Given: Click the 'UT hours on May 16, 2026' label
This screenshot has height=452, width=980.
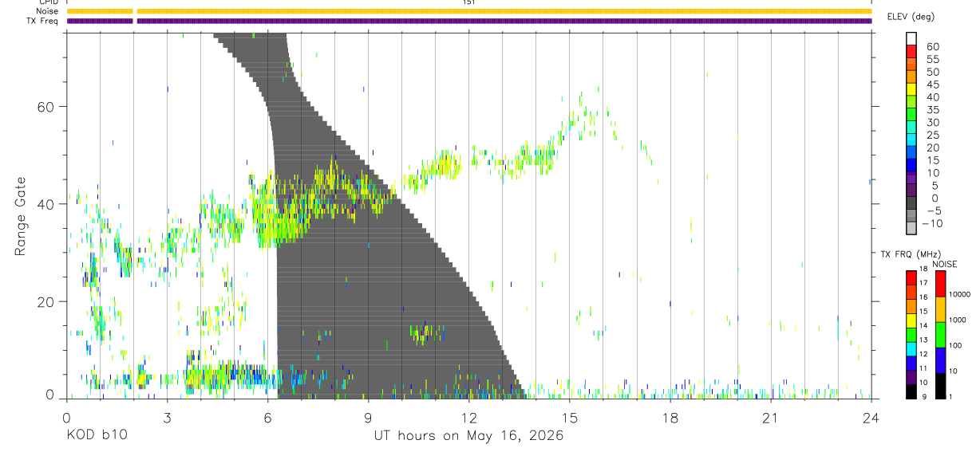Looking at the screenshot, I should pos(468,435).
